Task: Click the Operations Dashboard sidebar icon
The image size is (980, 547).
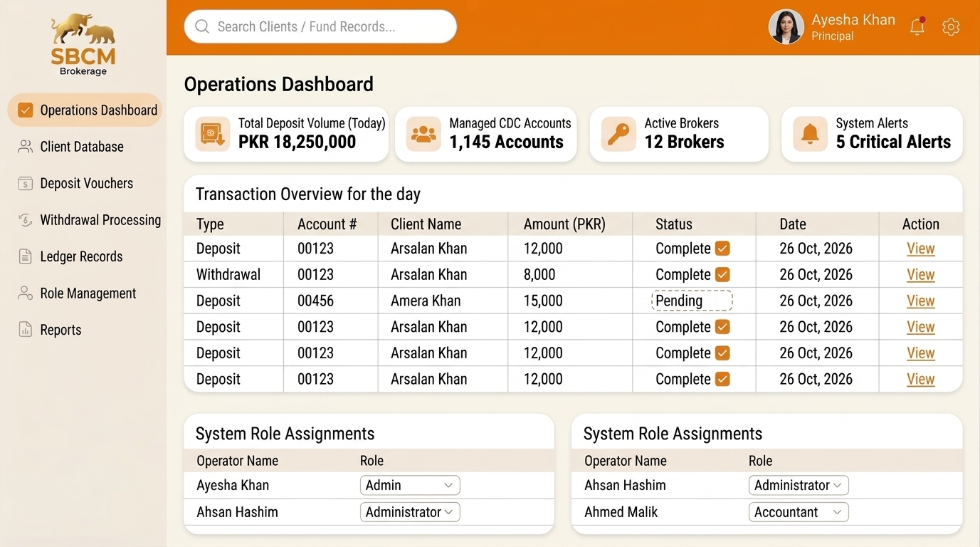Action: (x=25, y=110)
